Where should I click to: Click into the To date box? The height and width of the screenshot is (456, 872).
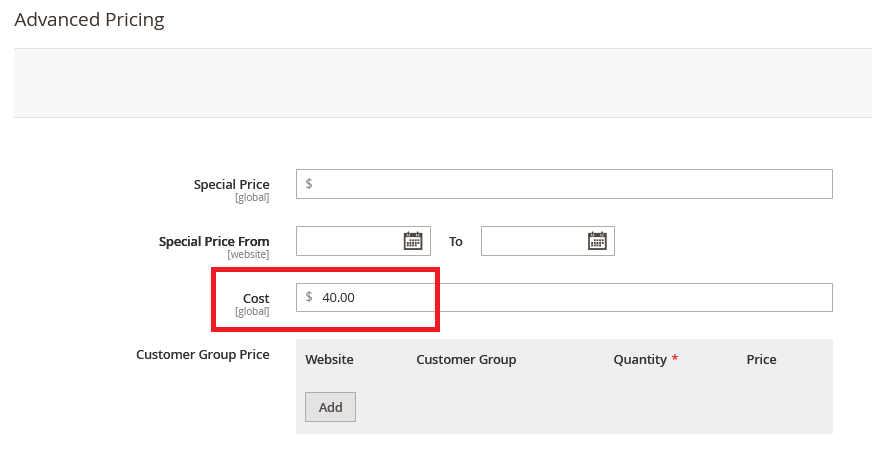[533, 241]
